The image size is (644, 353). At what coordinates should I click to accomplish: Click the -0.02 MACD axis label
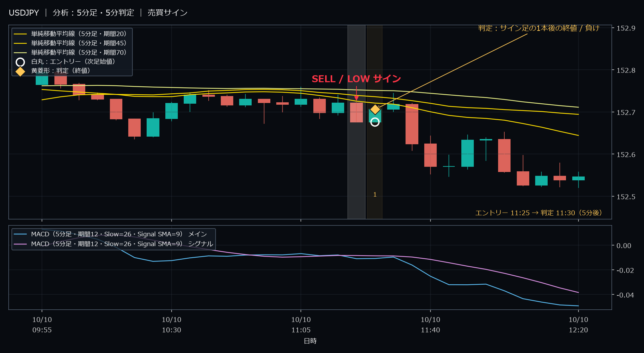pyautogui.click(x=625, y=270)
